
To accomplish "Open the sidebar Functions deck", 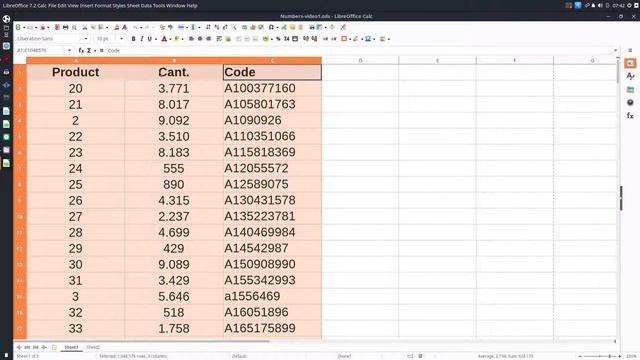I will pos(630,116).
